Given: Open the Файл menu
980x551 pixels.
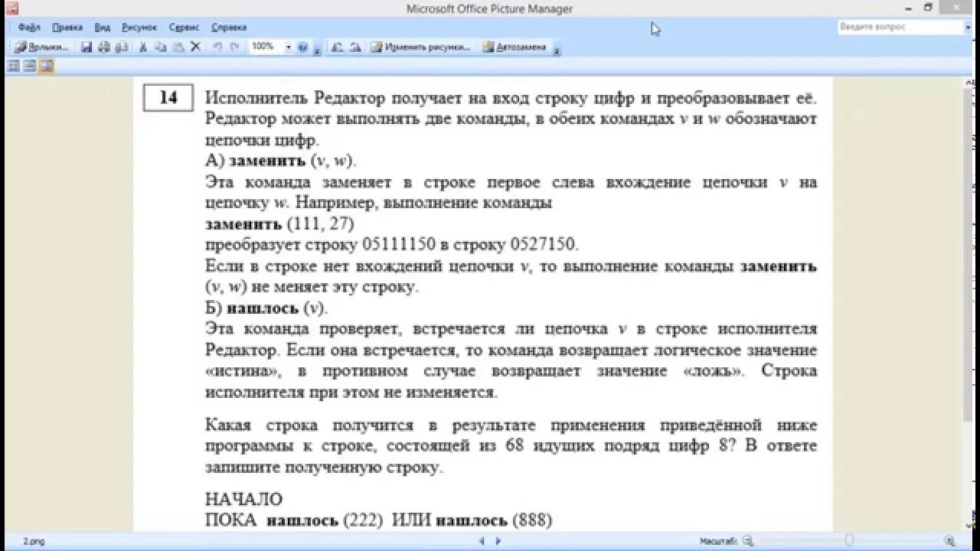Looking at the screenshot, I should tap(28, 27).
